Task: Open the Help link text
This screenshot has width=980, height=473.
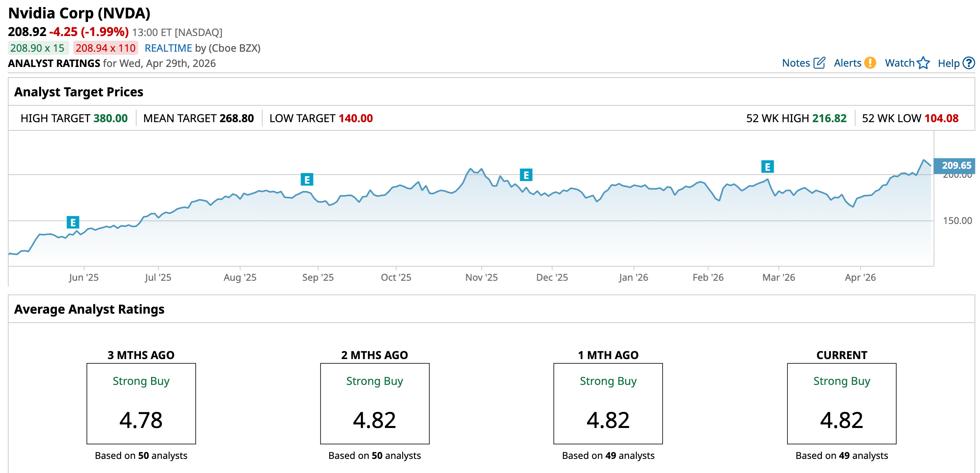Action: pyautogui.click(x=948, y=63)
